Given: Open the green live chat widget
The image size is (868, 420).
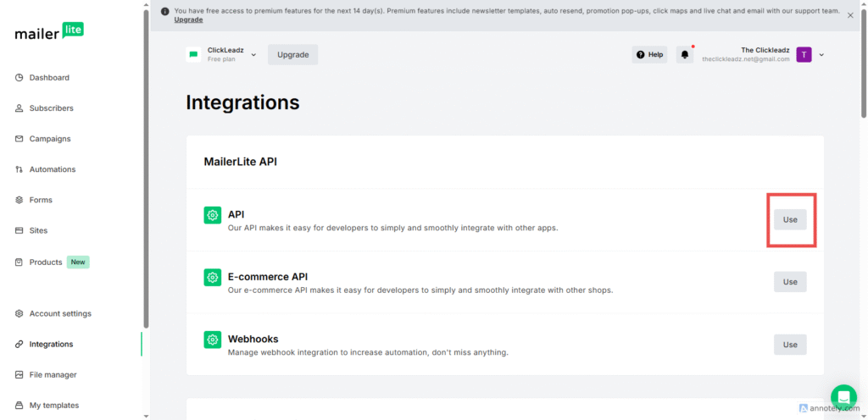Looking at the screenshot, I should [x=843, y=397].
